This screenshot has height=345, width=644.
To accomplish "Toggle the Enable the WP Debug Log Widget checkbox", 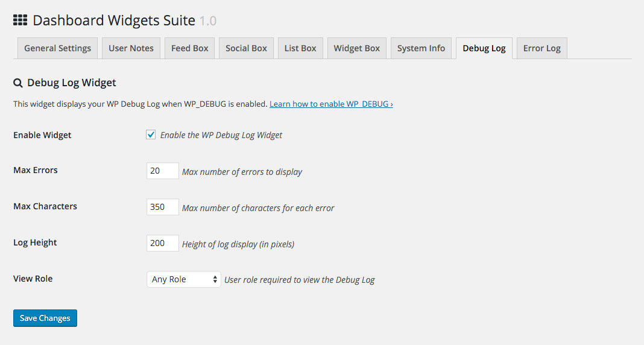I will point(151,135).
